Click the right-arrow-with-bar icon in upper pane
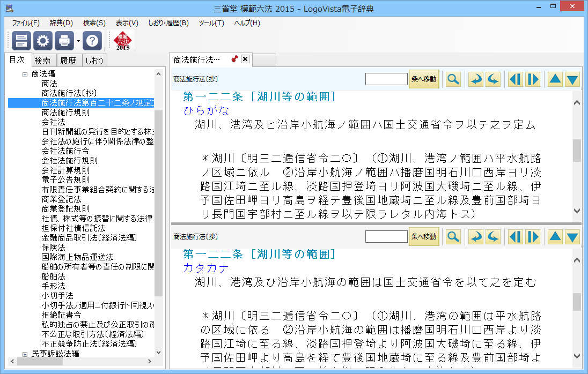 click(x=533, y=79)
